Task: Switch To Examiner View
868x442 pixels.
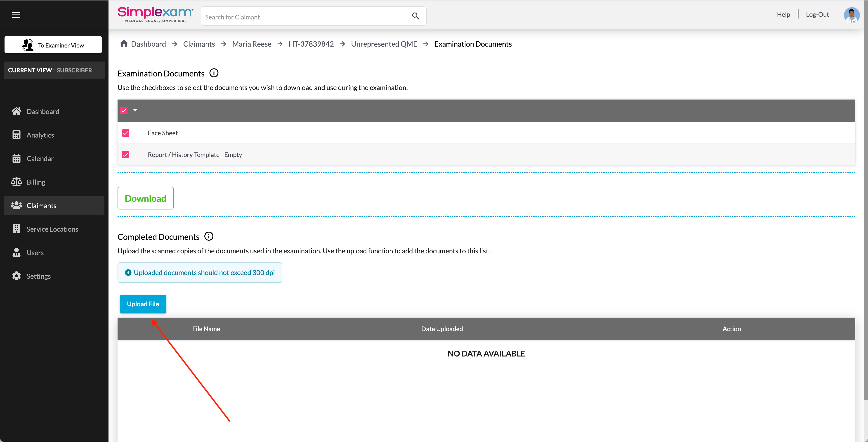Action: coord(53,45)
